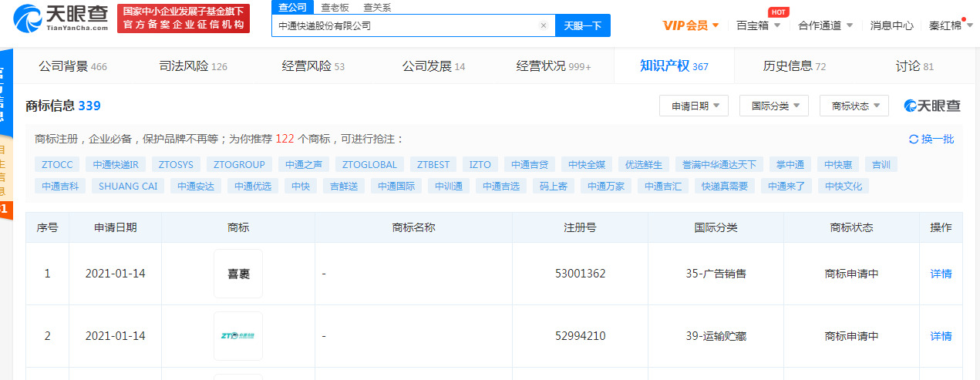Select the 中通万家 trademark tag
The image size is (980, 380).
pyautogui.click(x=606, y=186)
